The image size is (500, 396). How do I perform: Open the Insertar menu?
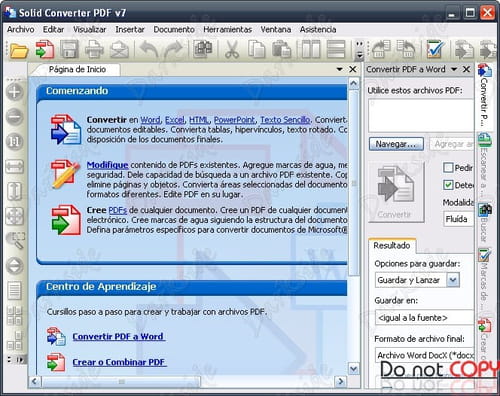tap(130, 30)
